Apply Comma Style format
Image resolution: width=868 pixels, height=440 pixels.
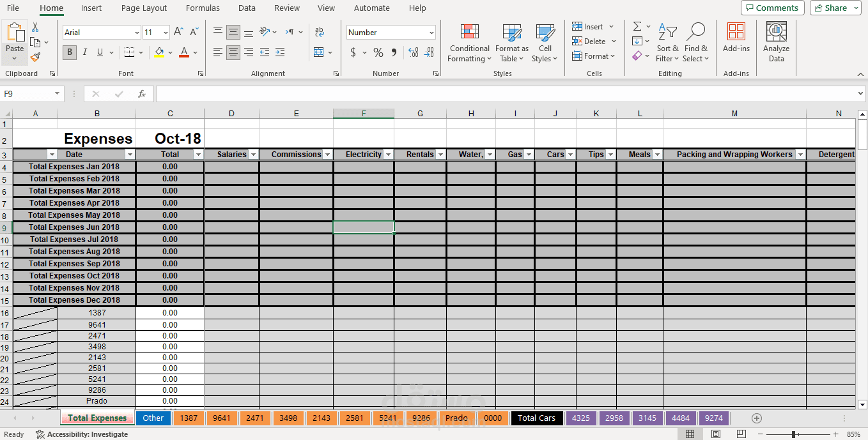(x=394, y=52)
